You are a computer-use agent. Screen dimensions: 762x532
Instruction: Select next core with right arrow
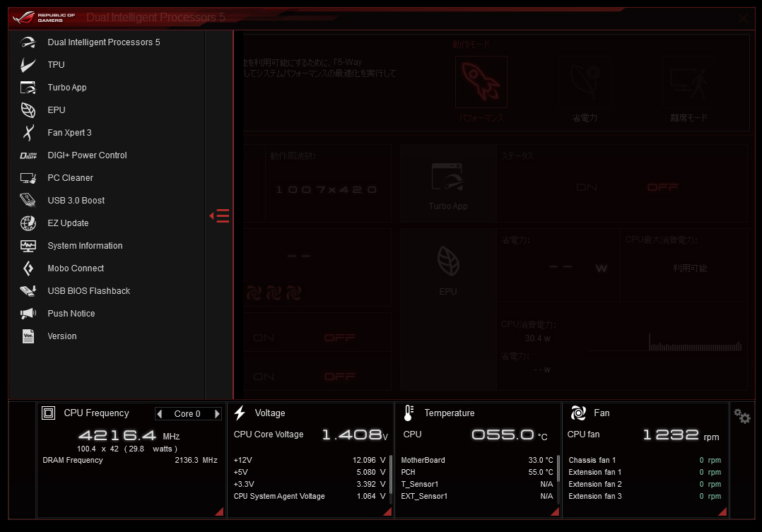217,414
